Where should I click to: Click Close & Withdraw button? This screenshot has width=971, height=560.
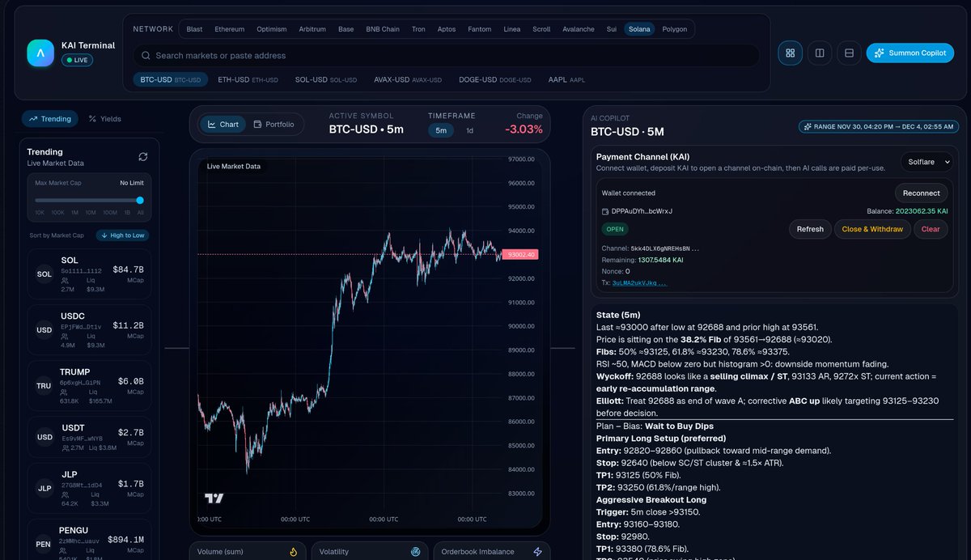coord(872,229)
